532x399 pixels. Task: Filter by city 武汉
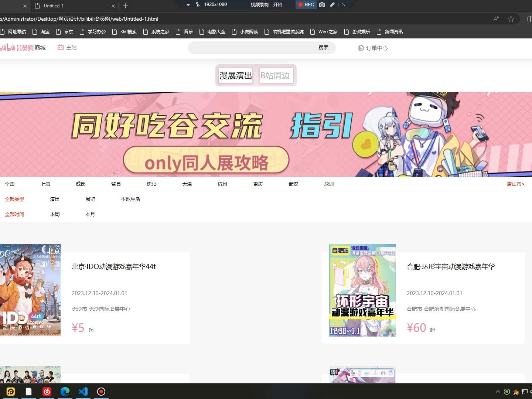(293, 184)
